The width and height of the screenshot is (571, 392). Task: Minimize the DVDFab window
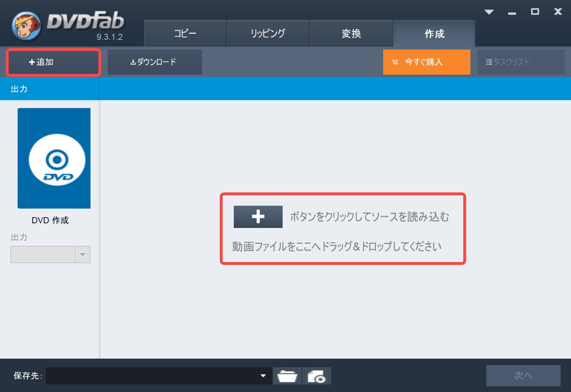[512, 13]
